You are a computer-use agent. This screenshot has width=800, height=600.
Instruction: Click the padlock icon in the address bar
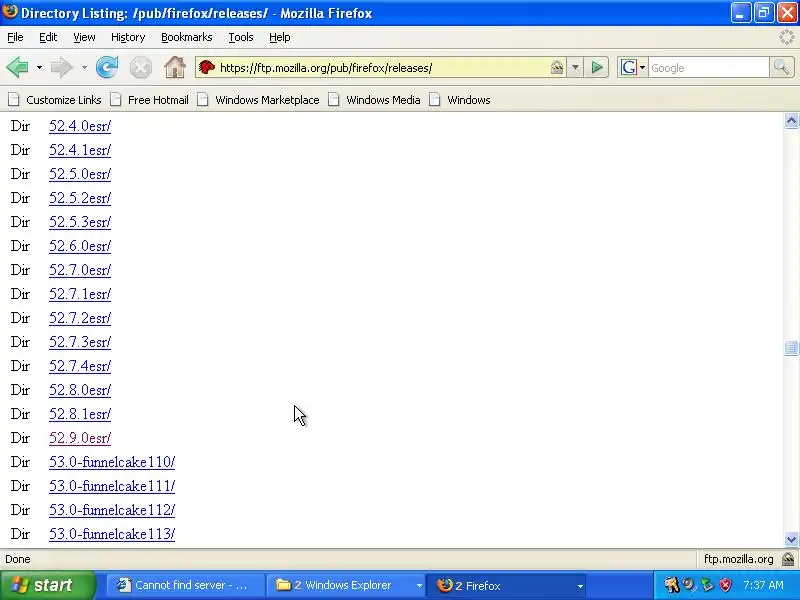click(x=557, y=67)
